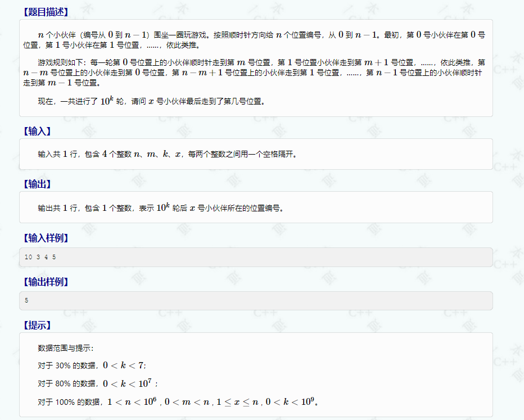Select the sample output value "5"
The height and width of the screenshot is (420, 524).
(25, 301)
